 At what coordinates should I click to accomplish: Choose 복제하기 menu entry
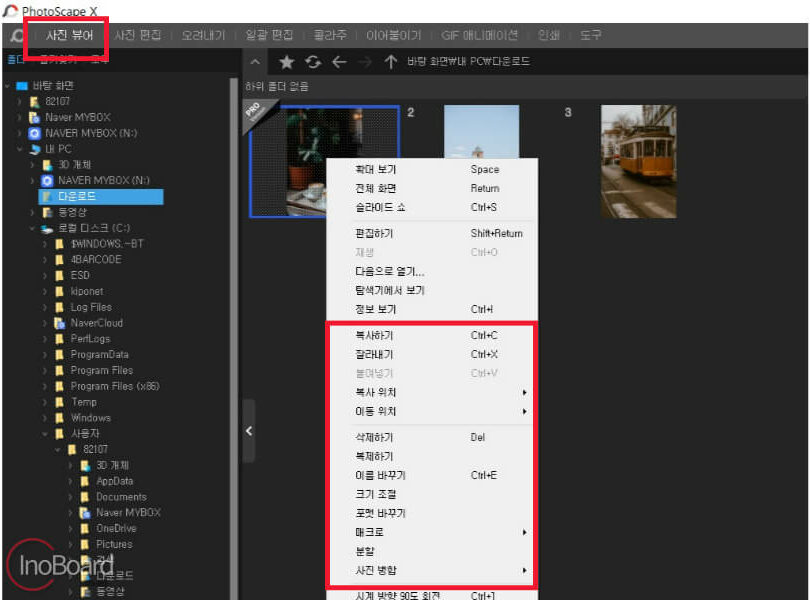pos(432,457)
